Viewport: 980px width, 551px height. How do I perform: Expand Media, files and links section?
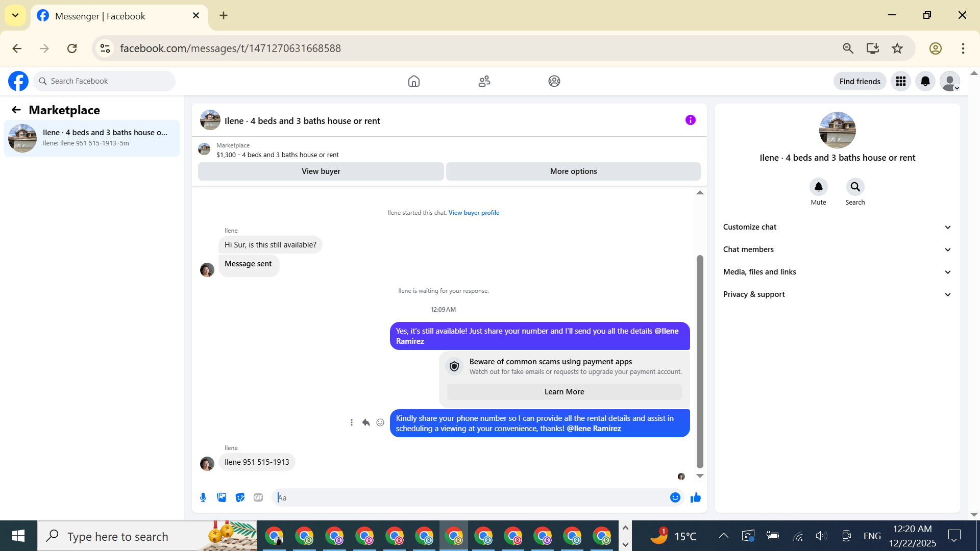(838, 272)
